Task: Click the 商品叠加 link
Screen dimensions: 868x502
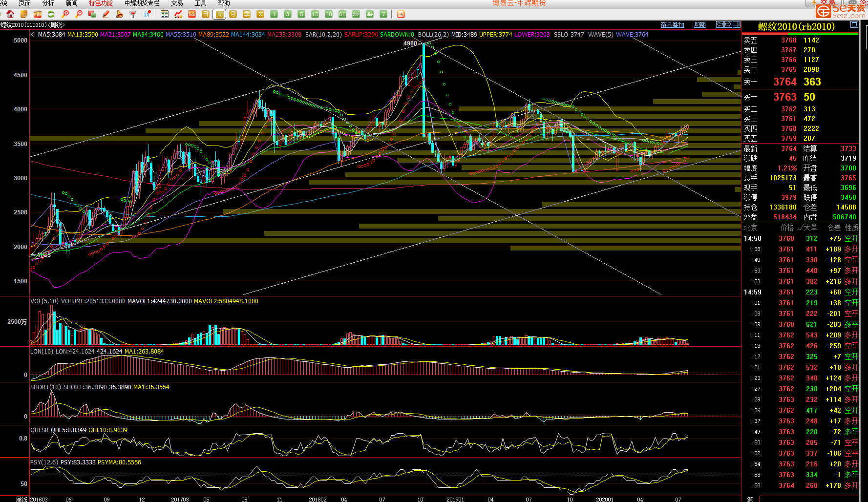Action: click(x=672, y=25)
